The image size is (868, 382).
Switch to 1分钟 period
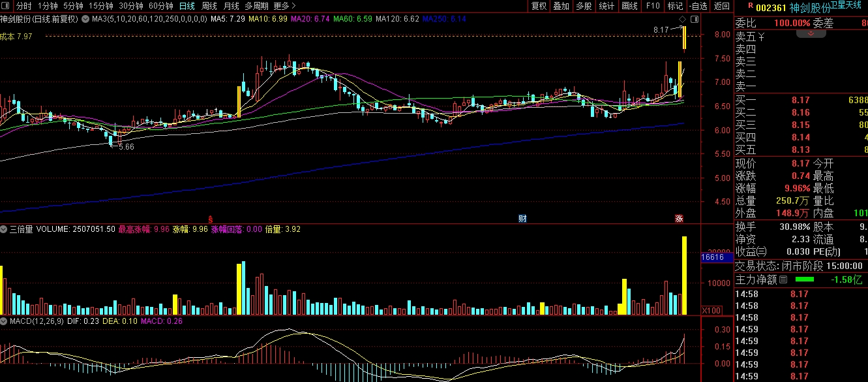coord(48,6)
